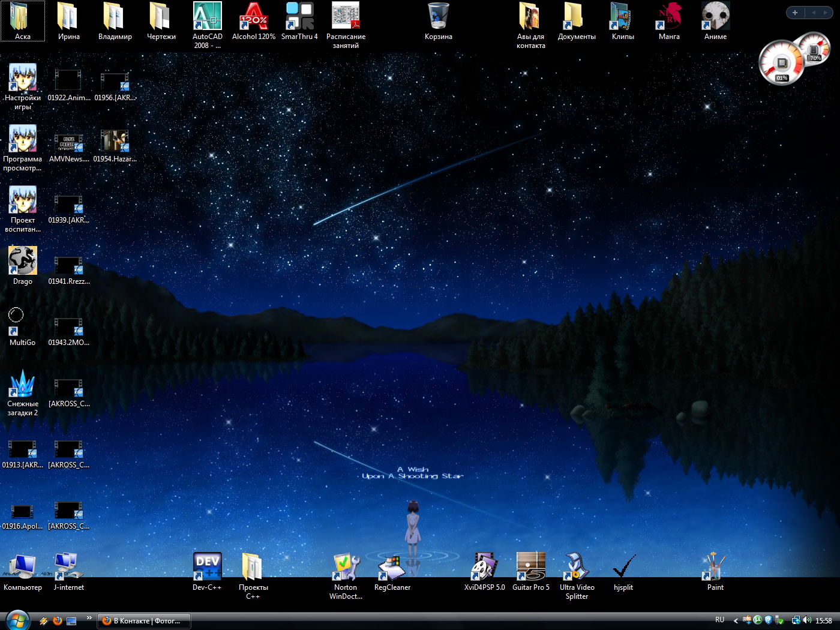The width and height of the screenshot is (840, 630).
Task: Launch RegCleaner shortcut
Action: (392, 572)
